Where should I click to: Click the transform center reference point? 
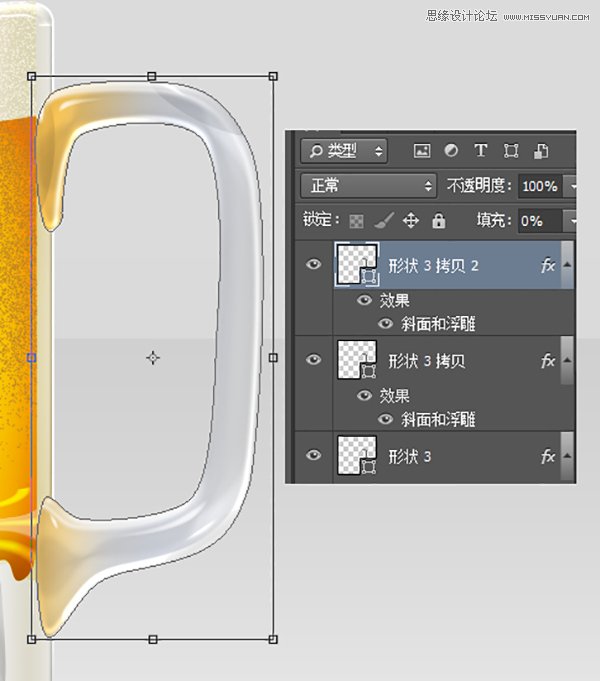pos(152,357)
